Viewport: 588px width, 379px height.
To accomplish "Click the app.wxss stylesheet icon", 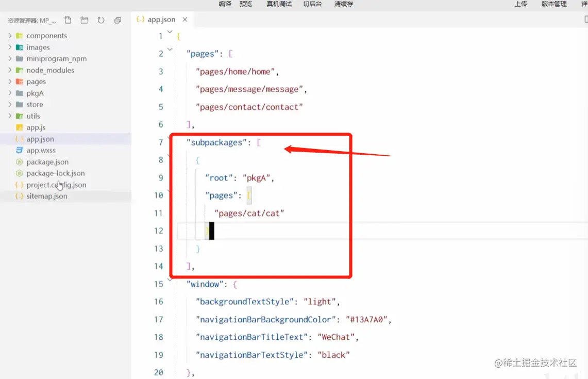I will tap(20, 150).
